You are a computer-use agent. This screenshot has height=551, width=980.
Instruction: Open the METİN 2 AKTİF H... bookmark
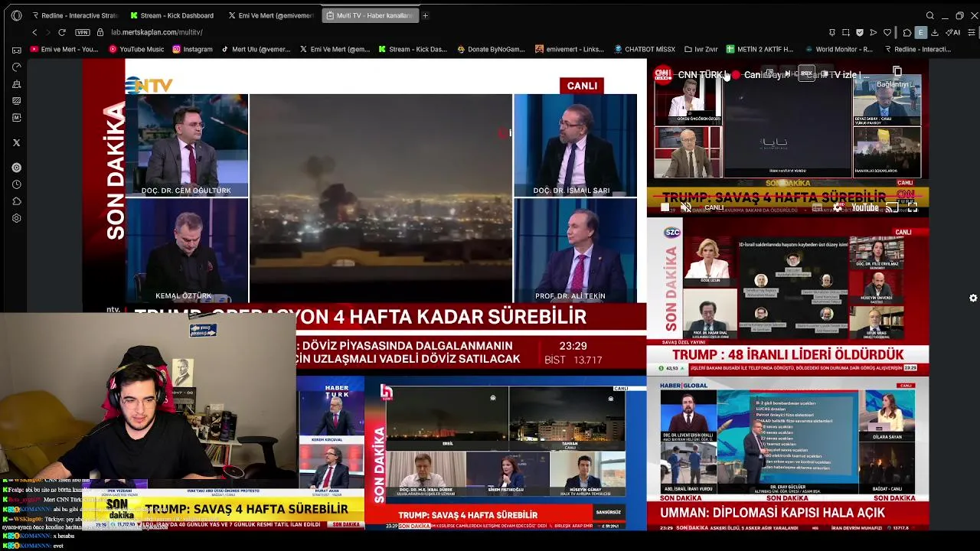[759, 49]
